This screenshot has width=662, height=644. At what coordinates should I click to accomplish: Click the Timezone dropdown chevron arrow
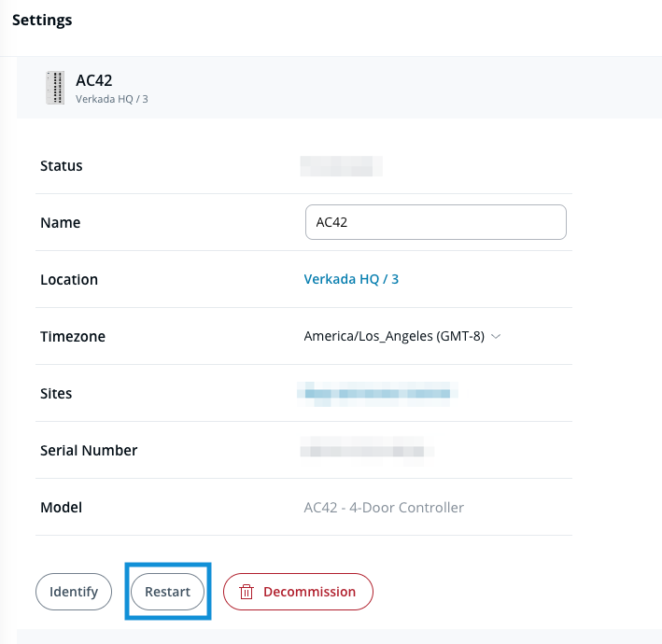[x=496, y=337]
